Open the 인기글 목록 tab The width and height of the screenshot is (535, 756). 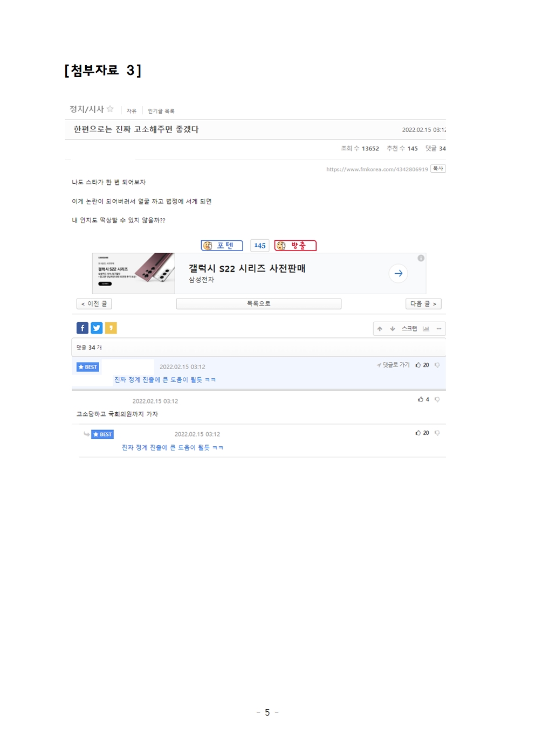tap(161, 111)
